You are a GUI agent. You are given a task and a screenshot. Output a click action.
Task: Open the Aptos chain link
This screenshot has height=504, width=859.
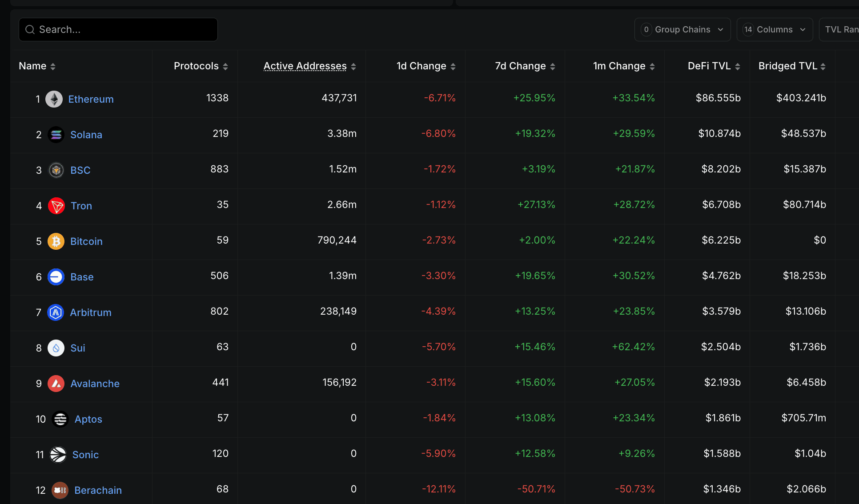pyautogui.click(x=88, y=419)
